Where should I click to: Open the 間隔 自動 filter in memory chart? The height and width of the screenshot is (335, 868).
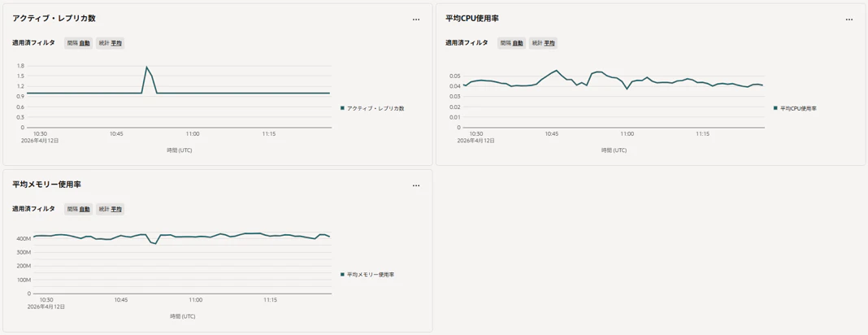point(79,209)
